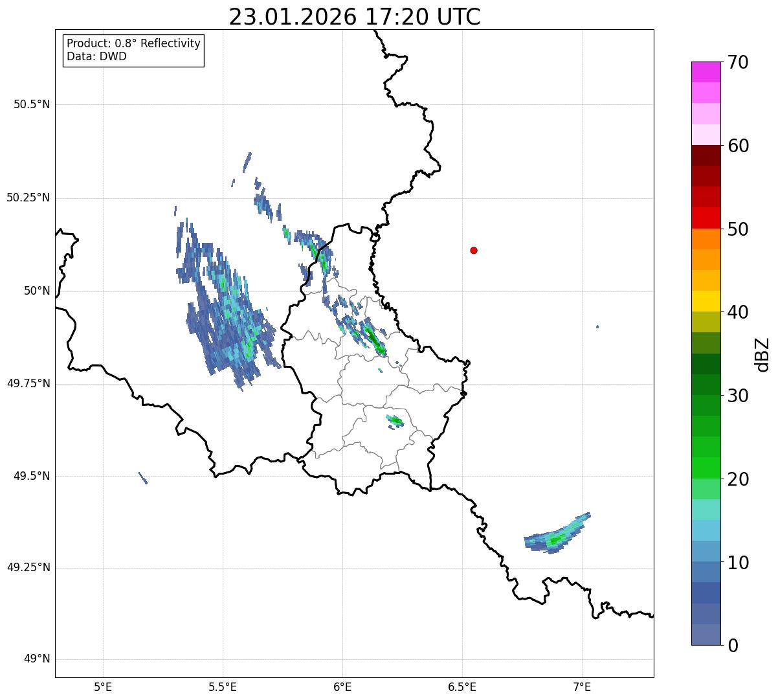Screen dimensions: 778x700
Task: Pick the bright red swatch above 50
Action: pyautogui.click(x=706, y=218)
